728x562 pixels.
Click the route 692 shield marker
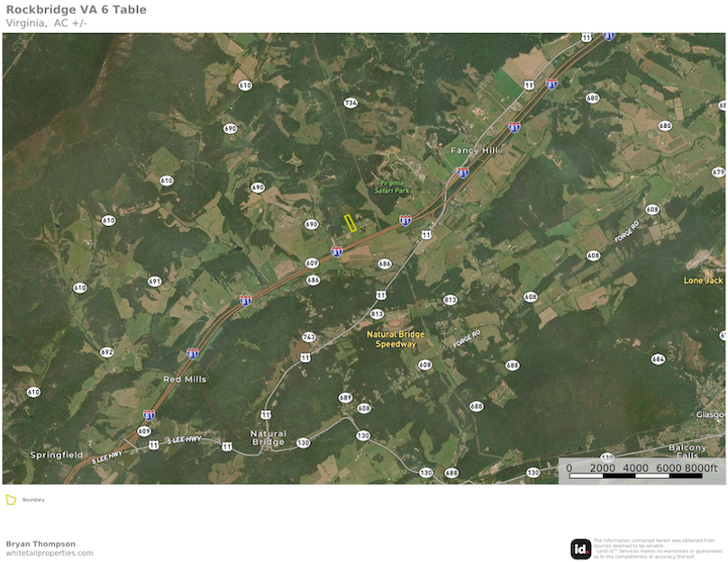click(107, 352)
